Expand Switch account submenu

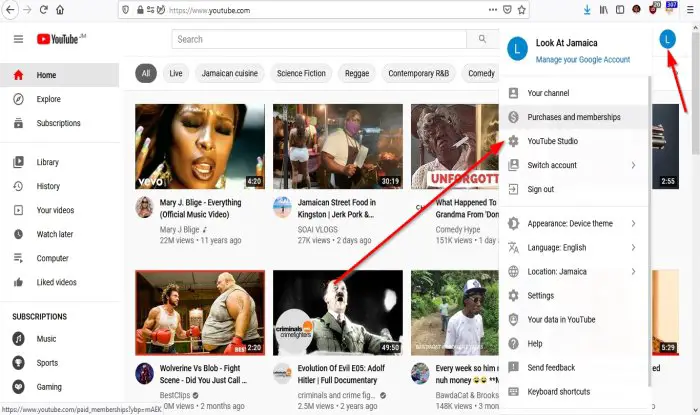click(x=573, y=165)
